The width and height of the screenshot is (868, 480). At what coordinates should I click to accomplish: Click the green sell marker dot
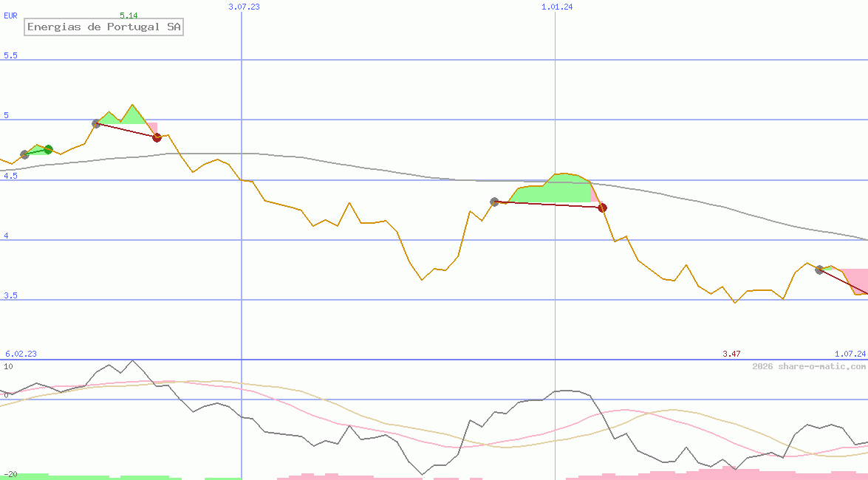(49, 149)
